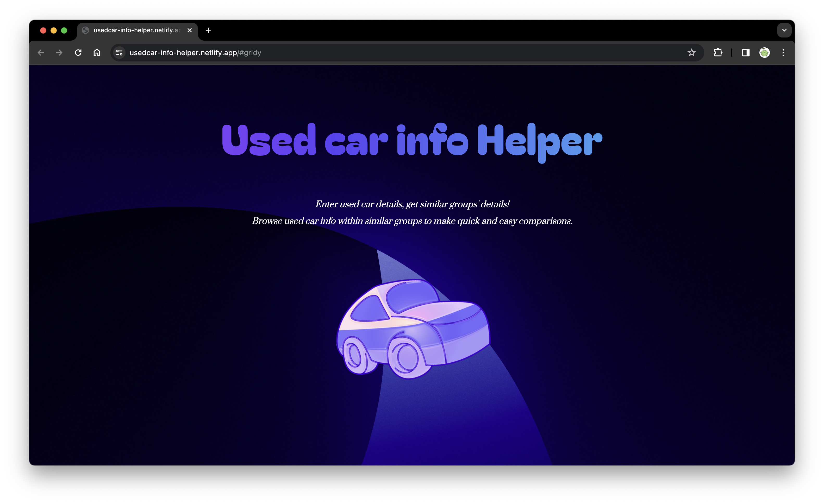View site information icon beside the URL
This screenshot has height=504, width=824.
coord(119,53)
